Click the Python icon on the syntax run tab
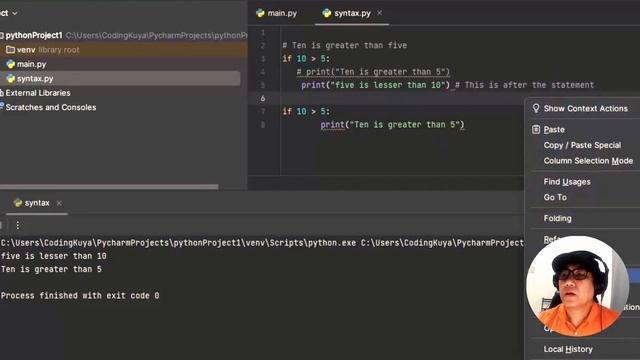This screenshot has height=360, width=640. pyautogui.click(x=18, y=203)
